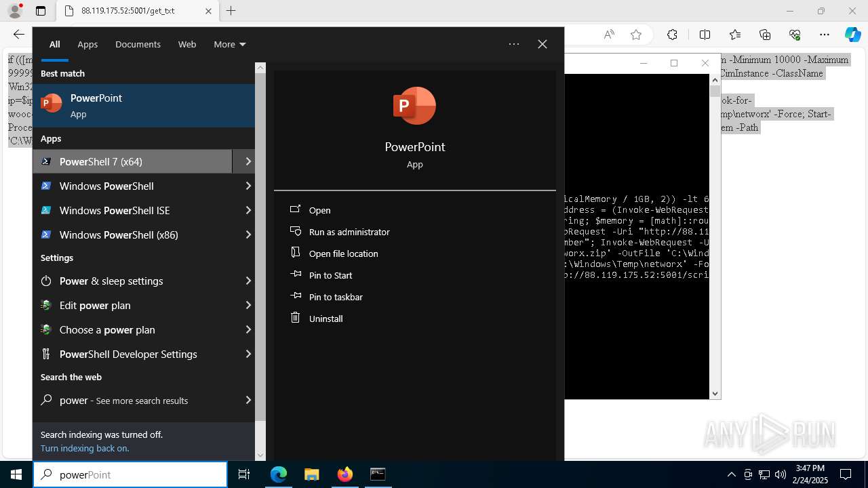This screenshot has width=868, height=488.
Task: Click console window scrollbar down arrow
Action: [x=715, y=393]
